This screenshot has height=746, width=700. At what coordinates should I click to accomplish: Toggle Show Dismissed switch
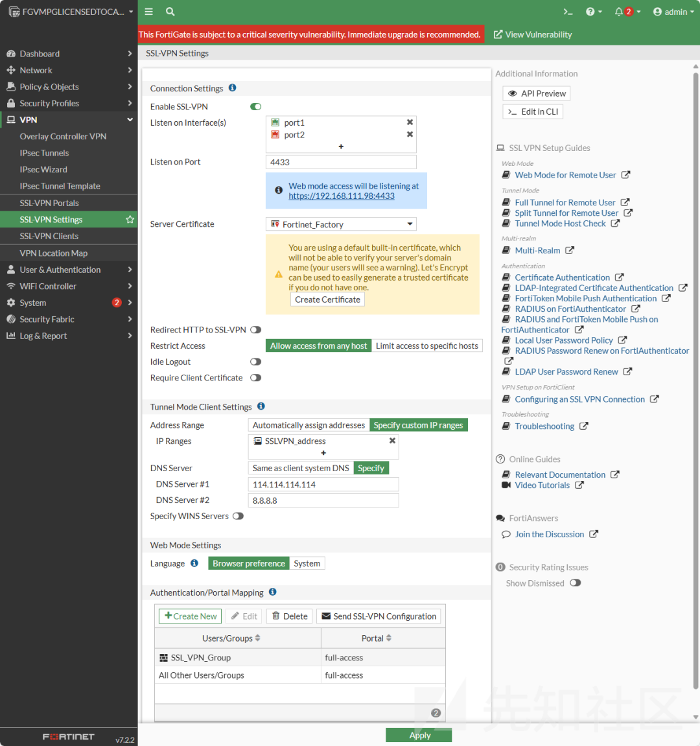(x=576, y=583)
